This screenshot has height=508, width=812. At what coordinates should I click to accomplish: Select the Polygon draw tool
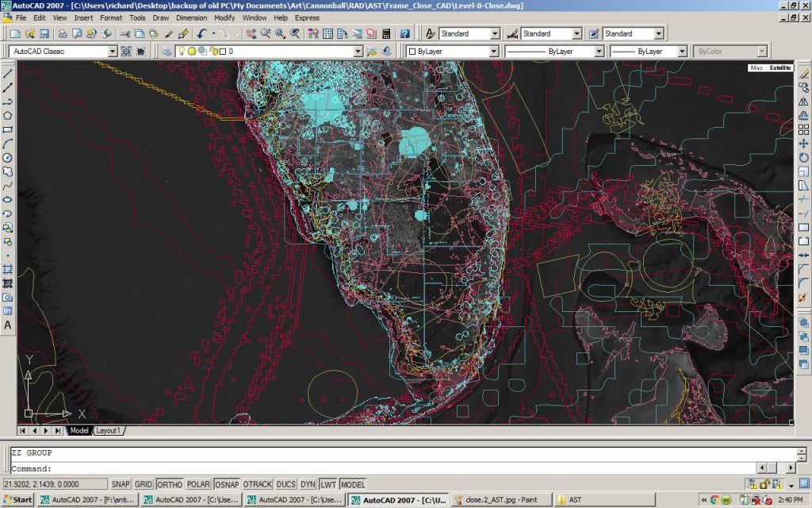(x=8, y=115)
